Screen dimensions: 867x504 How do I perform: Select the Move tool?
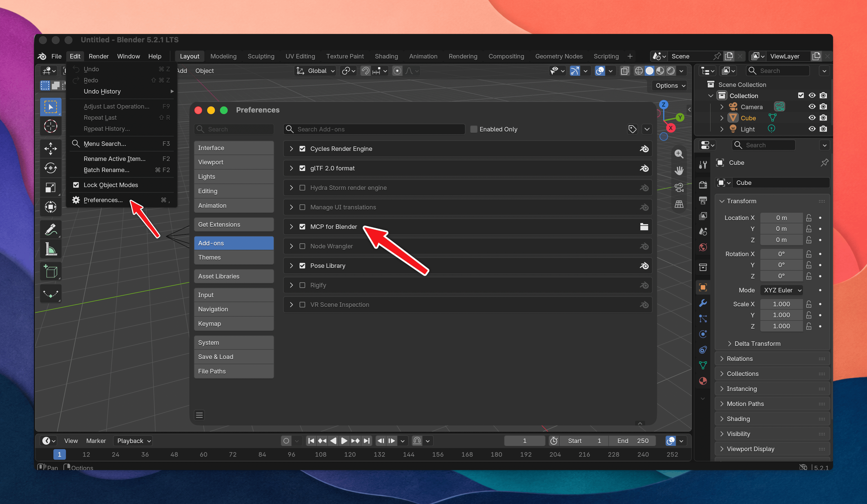[51, 149]
